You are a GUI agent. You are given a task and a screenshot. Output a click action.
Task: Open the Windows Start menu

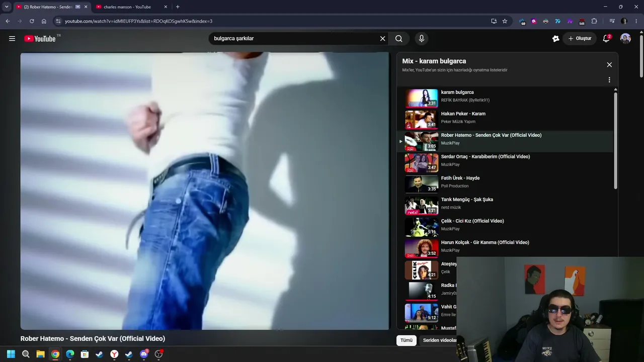click(11, 354)
